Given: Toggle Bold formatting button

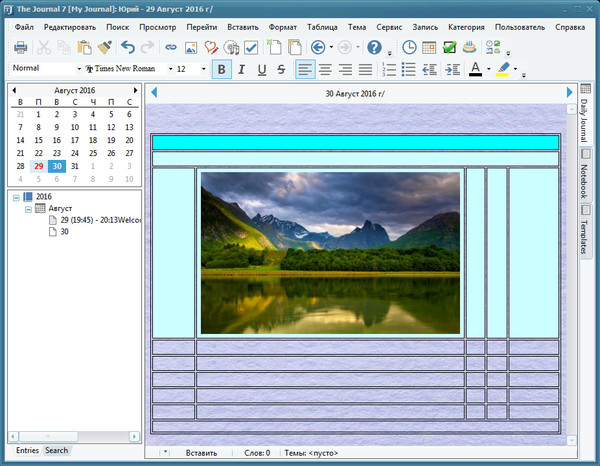Looking at the screenshot, I should pyautogui.click(x=222, y=69).
